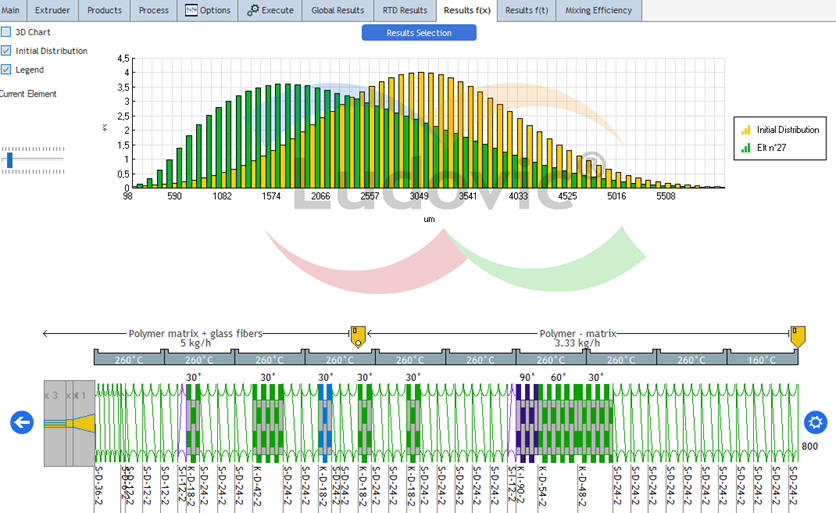Select the yellow feed marker at the extruder end
836x513 pixels.
click(798, 337)
